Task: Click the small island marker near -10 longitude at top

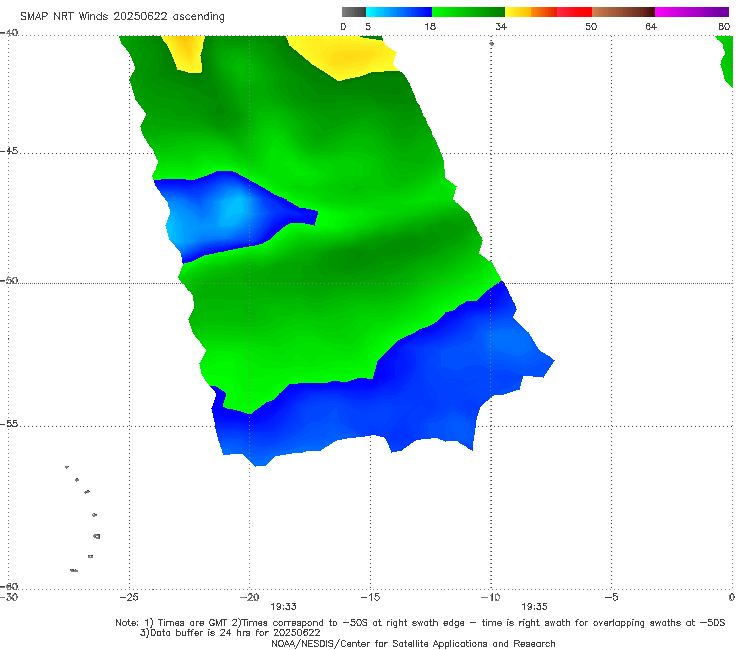Action: click(491, 43)
